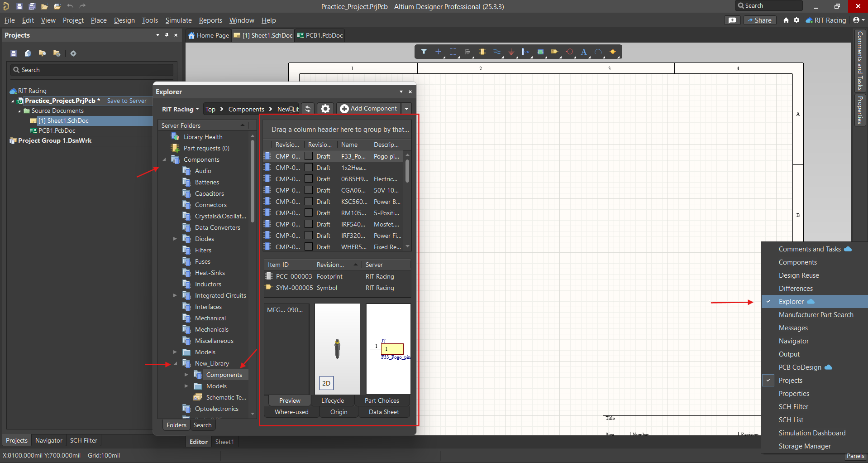Open Projects panel settings gear
The width and height of the screenshot is (868, 463).
73,53
